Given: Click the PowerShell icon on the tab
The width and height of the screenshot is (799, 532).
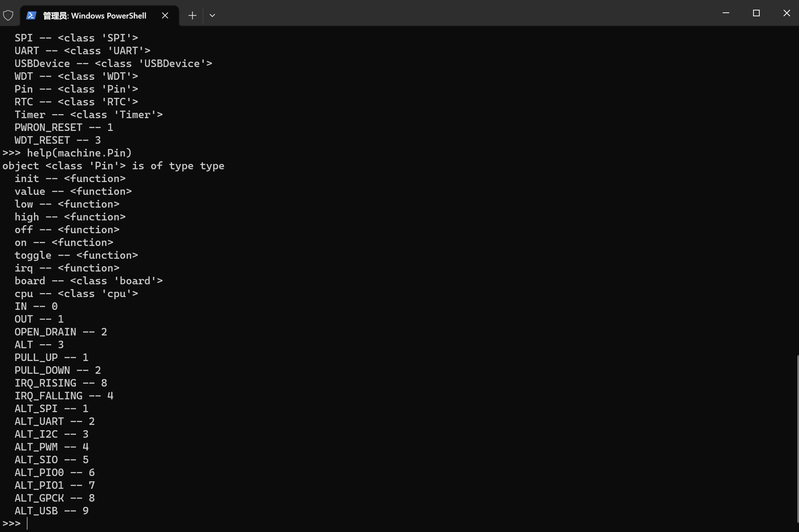Looking at the screenshot, I should pyautogui.click(x=31, y=15).
